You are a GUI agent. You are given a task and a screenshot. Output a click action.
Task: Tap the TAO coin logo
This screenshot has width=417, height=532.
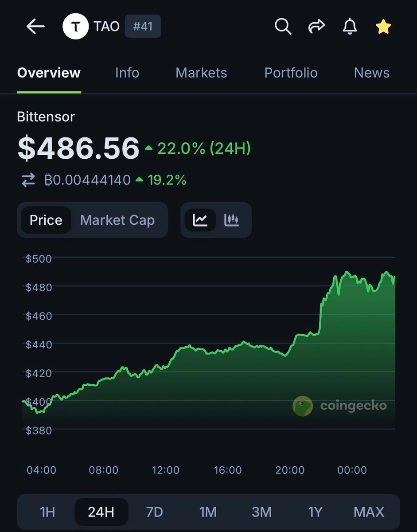point(76,27)
